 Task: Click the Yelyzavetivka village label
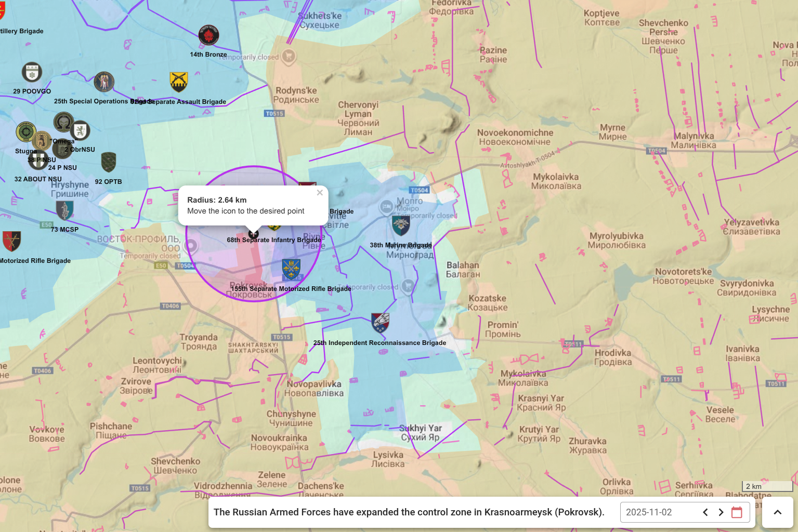coord(752,227)
